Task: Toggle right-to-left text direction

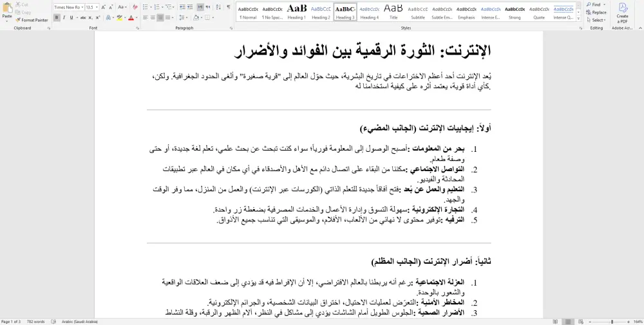Action: pyautogui.click(x=208, y=7)
